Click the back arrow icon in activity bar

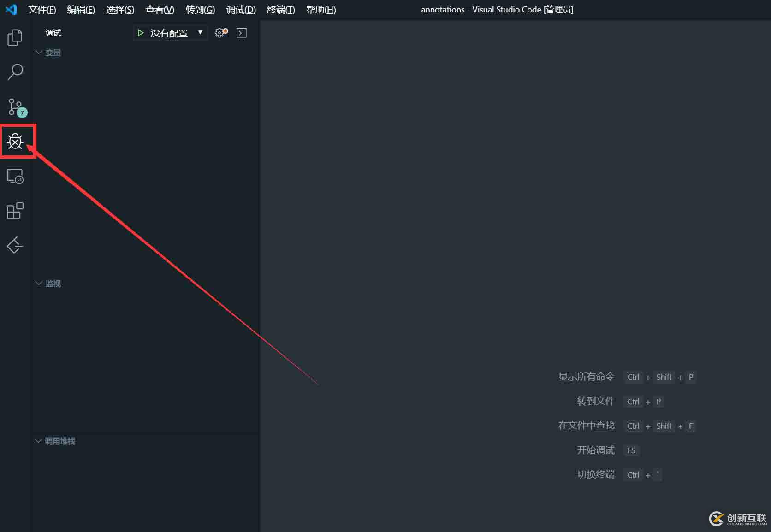(x=15, y=245)
